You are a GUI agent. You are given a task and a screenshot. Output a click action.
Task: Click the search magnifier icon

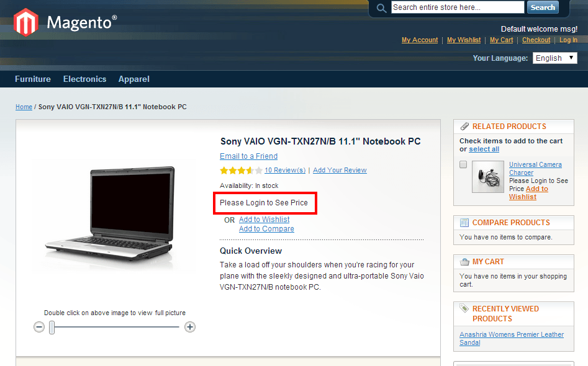pyautogui.click(x=381, y=8)
